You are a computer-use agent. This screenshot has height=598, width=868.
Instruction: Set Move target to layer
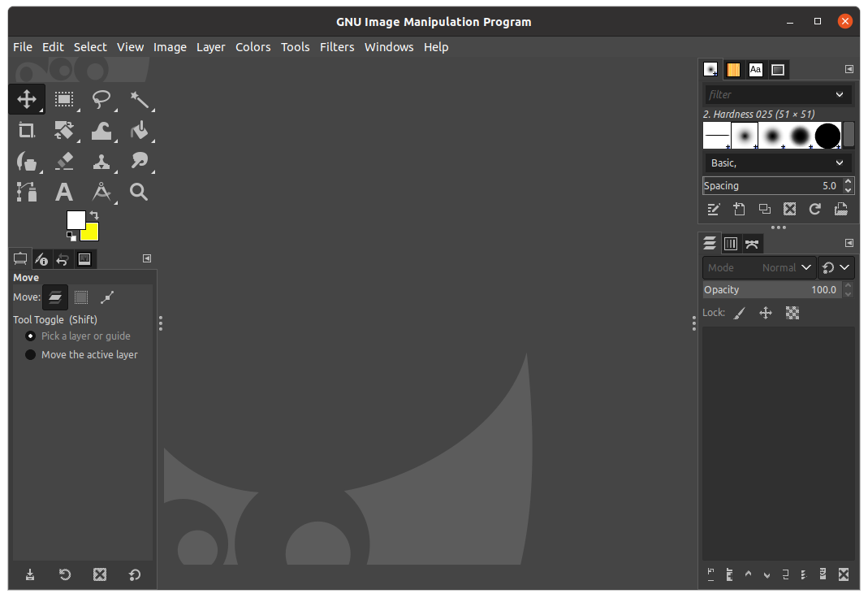(x=55, y=297)
